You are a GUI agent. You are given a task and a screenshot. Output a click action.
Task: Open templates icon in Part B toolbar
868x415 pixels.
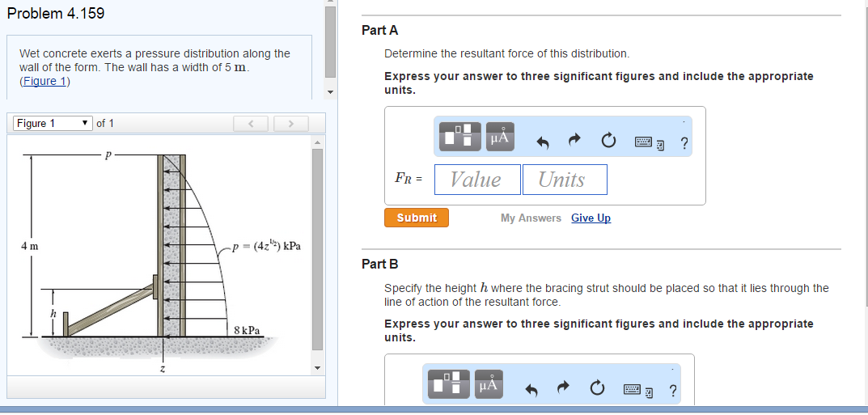(x=449, y=384)
